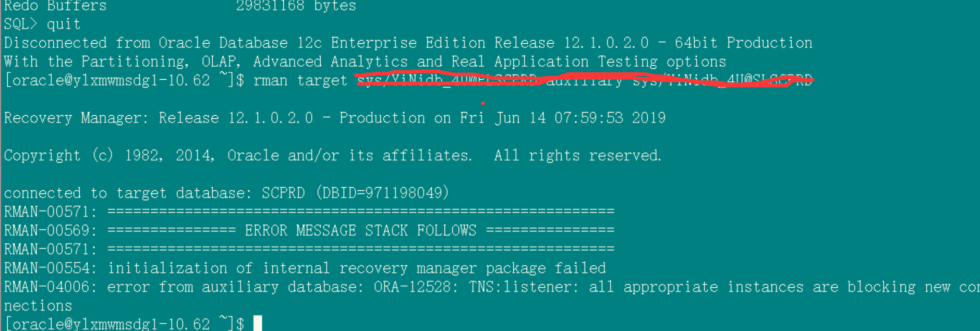980x331 pixels.
Task: Click the "ERROR MESSAGE STACK FOLLOWS" text
Action: (360, 231)
